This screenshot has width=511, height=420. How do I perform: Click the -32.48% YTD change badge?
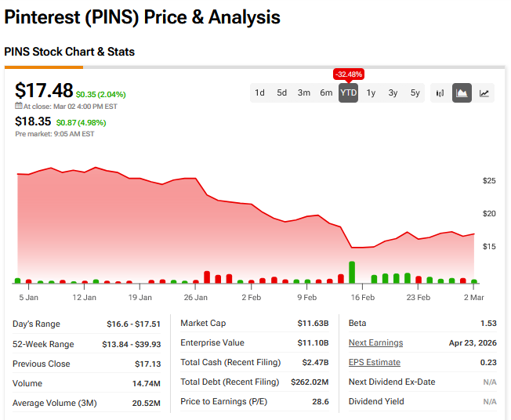point(349,74)
